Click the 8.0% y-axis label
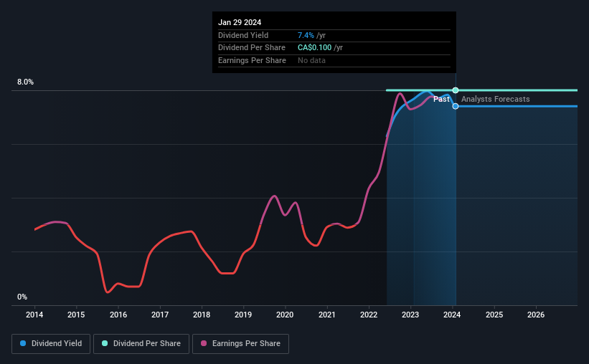Image resolution: width=589 pixels, height=364 pixels. [x=26, y=82]
